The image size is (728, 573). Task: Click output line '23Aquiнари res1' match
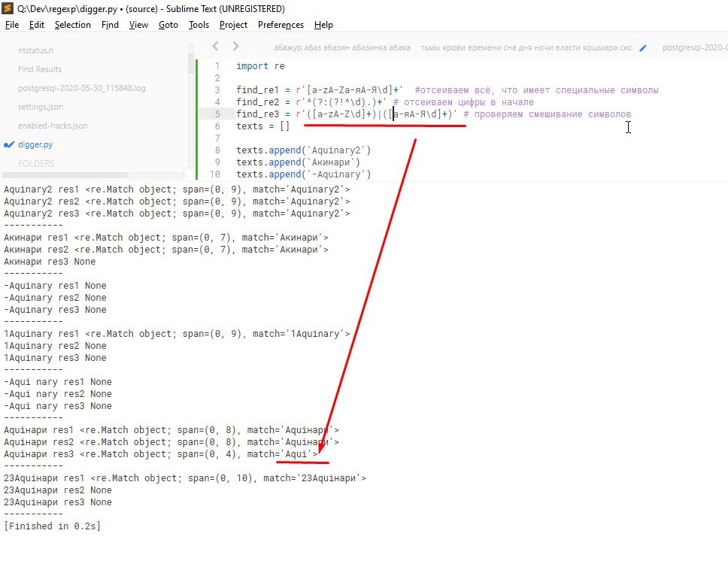[185, 477]
